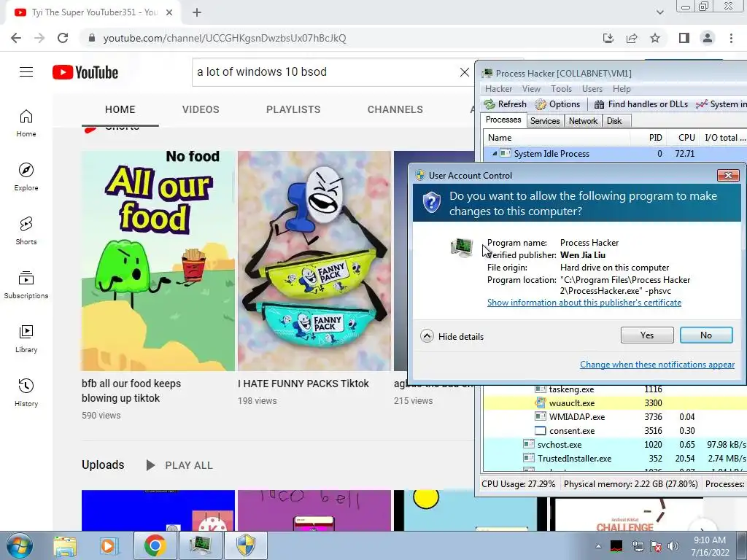Open PLAYLISTS tab on channel page
Viewport: 747px width, 560px height.
(293, 109)
